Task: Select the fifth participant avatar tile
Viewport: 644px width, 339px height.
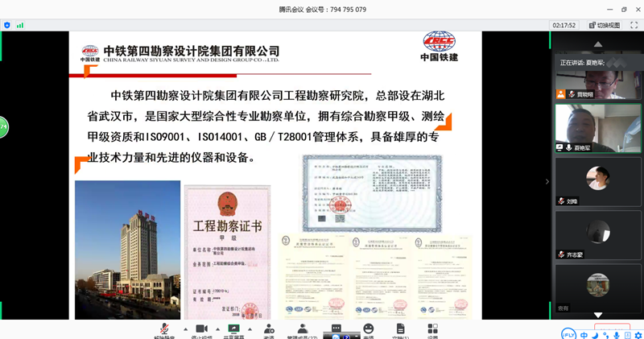Action: [x=598, y=288]
